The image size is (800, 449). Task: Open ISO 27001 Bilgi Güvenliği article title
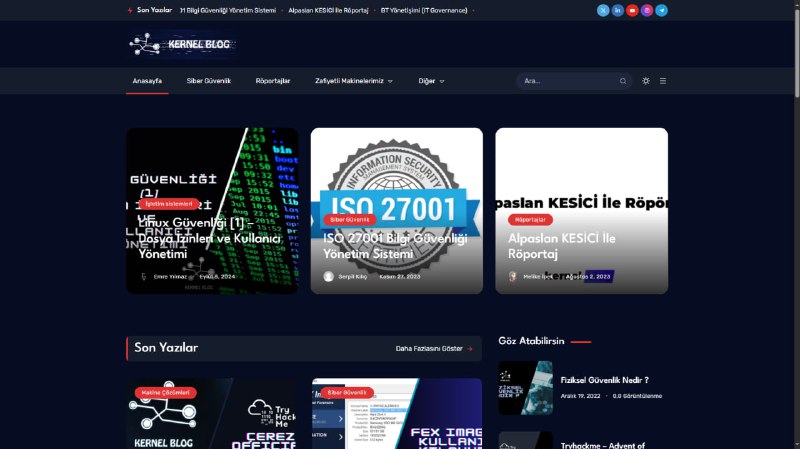click(395, 246)
